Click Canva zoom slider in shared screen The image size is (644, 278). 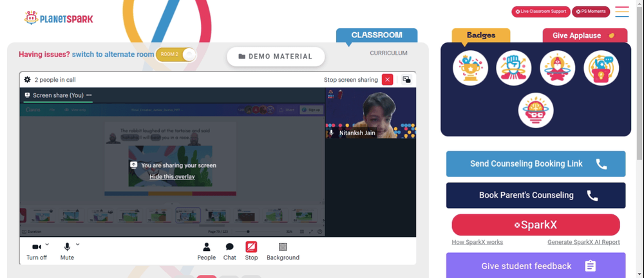259,232
